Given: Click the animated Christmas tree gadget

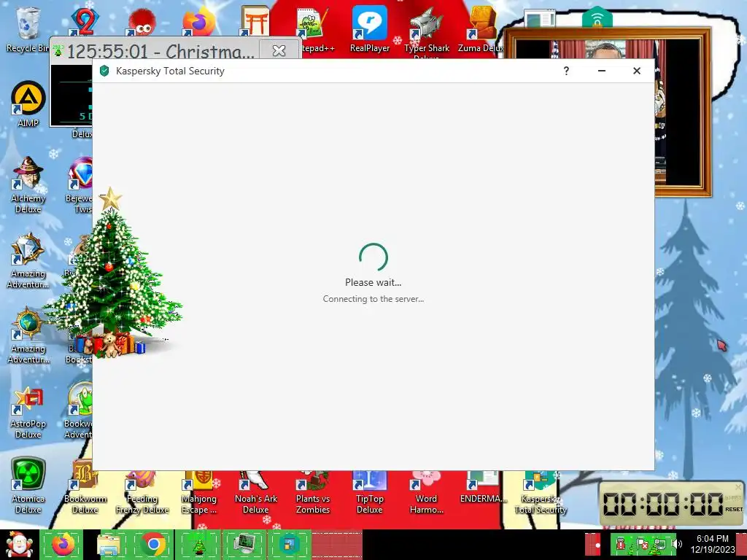Looking at the screenshot, I should [x=112, y=273].
